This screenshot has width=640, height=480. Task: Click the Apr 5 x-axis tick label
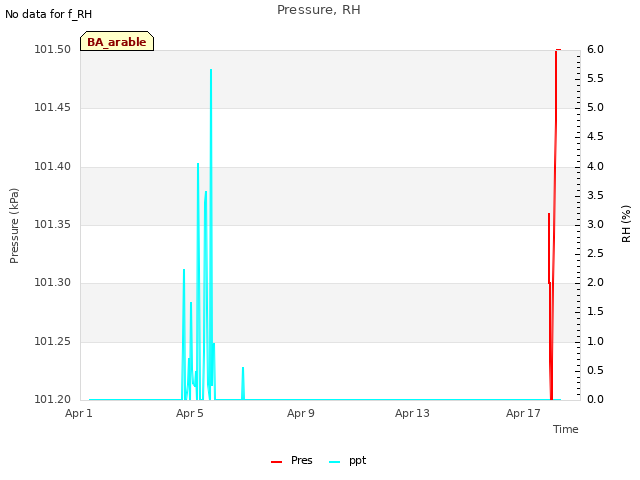pos(190,413)
